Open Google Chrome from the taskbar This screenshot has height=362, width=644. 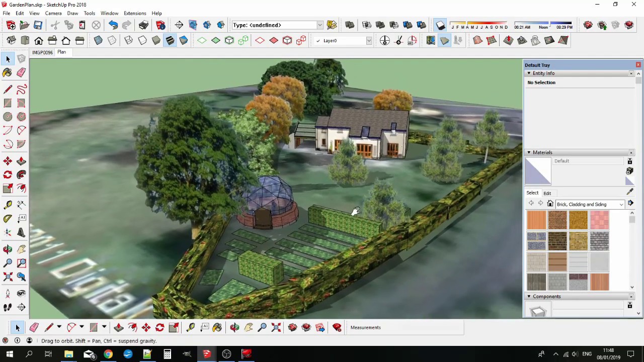click(108, 354)
